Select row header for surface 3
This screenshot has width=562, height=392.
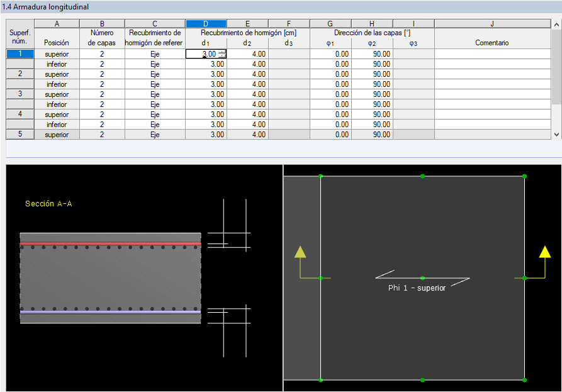[x=19, y=94]
